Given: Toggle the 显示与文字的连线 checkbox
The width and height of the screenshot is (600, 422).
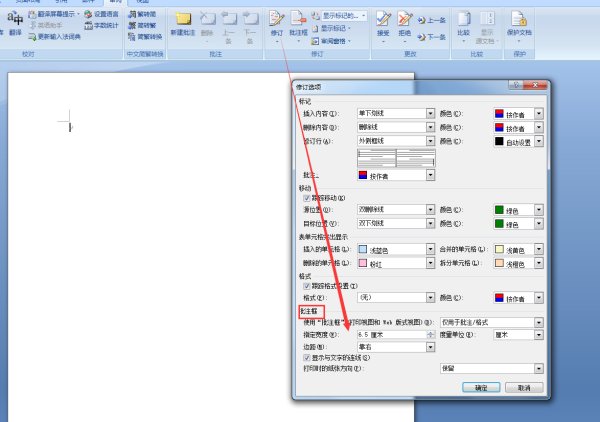Looking at the screenshot, I should click(307, 358).
